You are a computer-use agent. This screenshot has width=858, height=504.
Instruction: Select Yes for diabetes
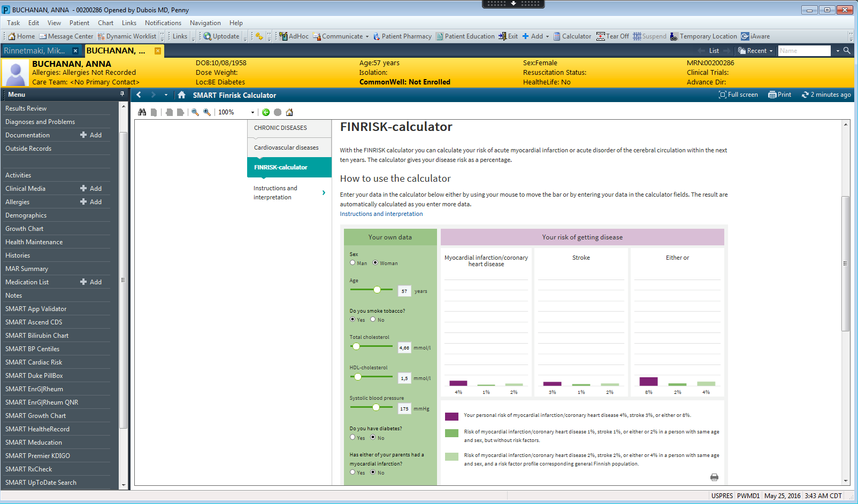pos(353,437)
